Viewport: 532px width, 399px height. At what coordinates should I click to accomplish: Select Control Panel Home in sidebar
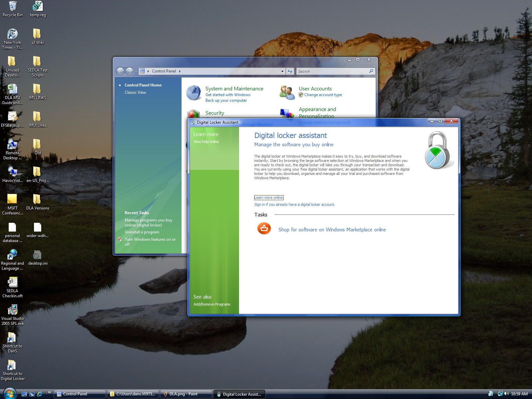[143, 85]
